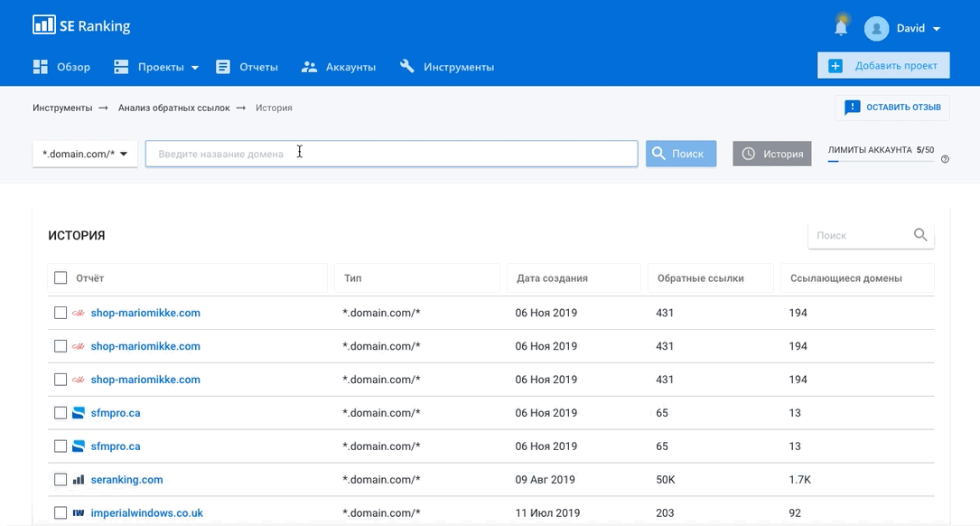Click the account limits progress bar
The height and width of the screenshot is (526, 980).
point(881,162)
